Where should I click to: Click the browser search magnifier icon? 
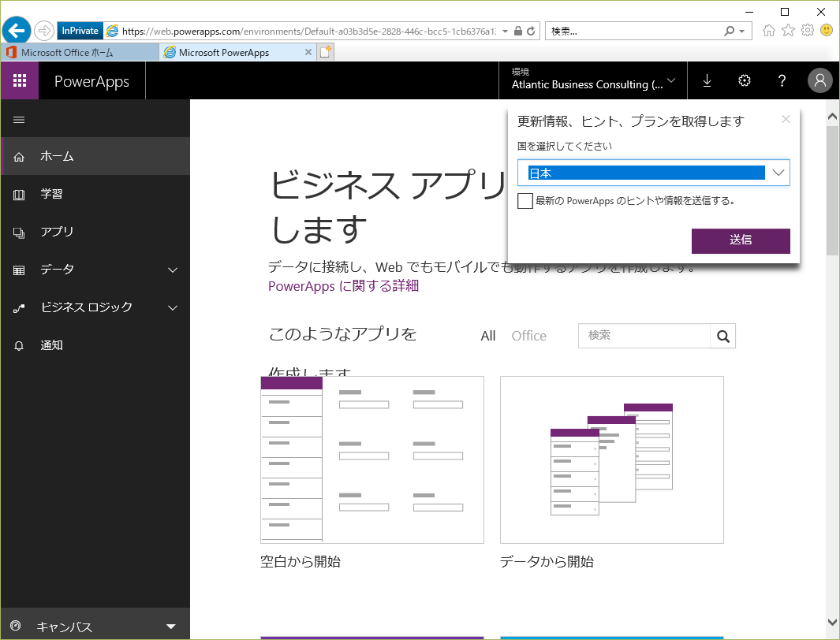point(729,31)
